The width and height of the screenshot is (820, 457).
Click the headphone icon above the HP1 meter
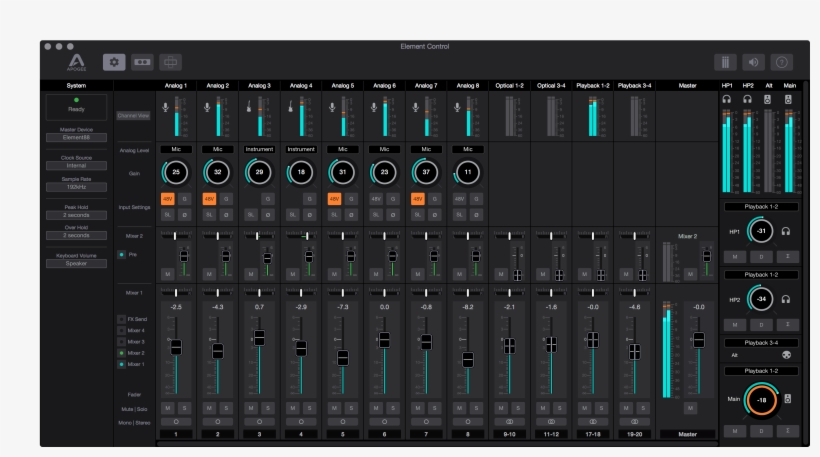(726, 99)
